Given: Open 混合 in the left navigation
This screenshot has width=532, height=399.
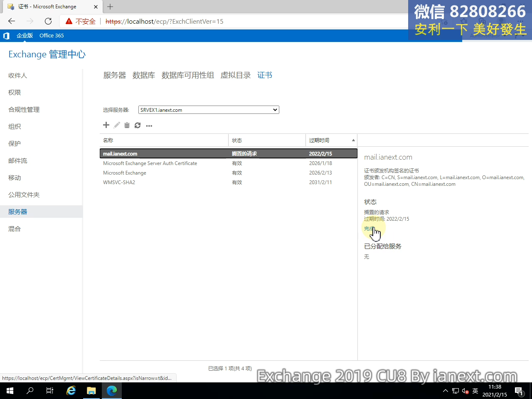Looking at the screenshot, I should [x=15, y=229].
